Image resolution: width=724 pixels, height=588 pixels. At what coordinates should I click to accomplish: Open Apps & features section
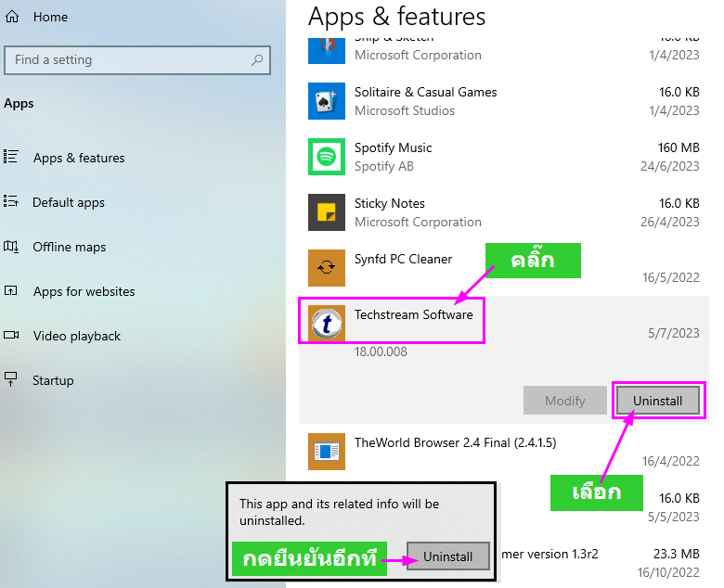tap(79, 158)
